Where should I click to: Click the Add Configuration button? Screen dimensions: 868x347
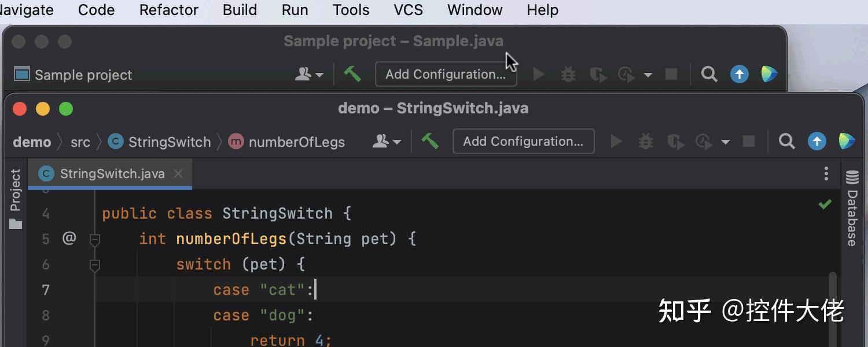click(523, 141)
